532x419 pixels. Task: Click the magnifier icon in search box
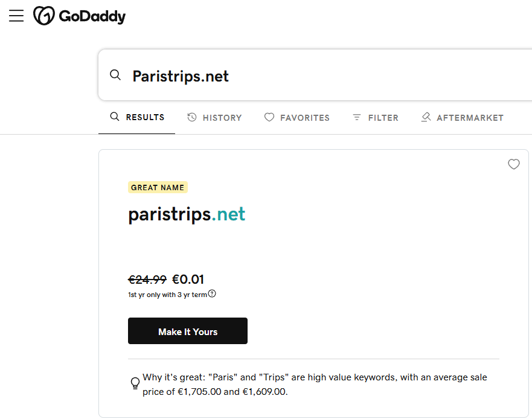coord(115,75)
